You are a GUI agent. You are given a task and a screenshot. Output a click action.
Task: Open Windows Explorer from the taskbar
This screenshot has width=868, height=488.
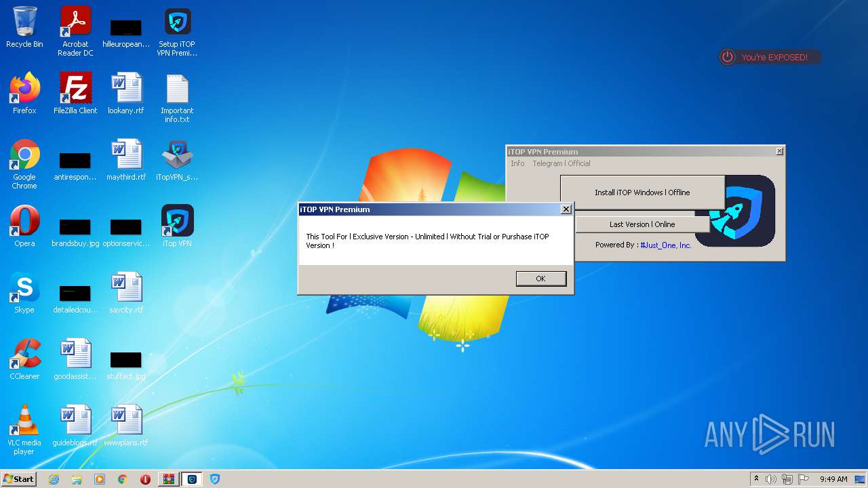(x=77, y=479)
